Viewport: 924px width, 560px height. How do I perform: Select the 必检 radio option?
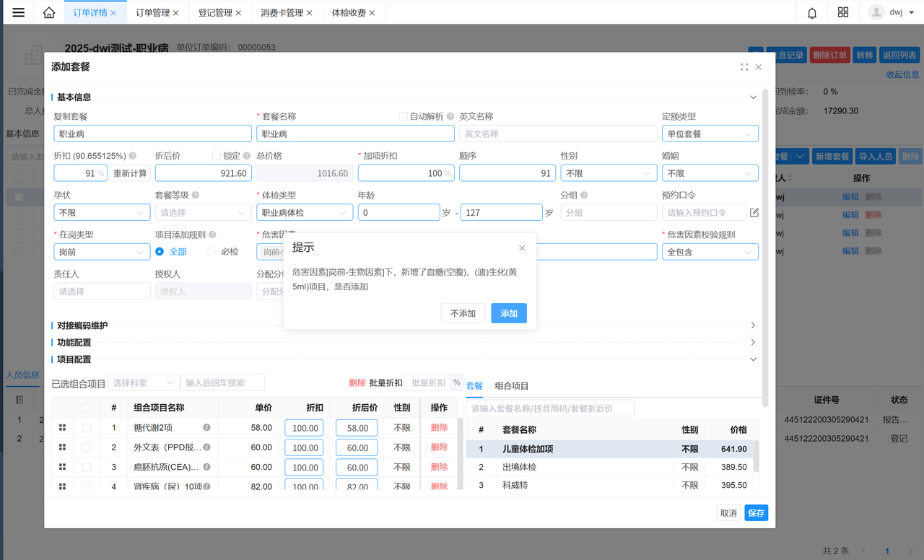[x=211, y=252]
